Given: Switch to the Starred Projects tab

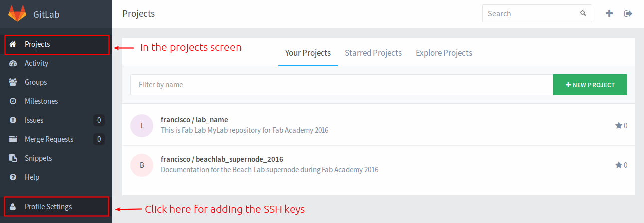Looking at the screenshot, I should pyautogui.click(x=373, y=53).
